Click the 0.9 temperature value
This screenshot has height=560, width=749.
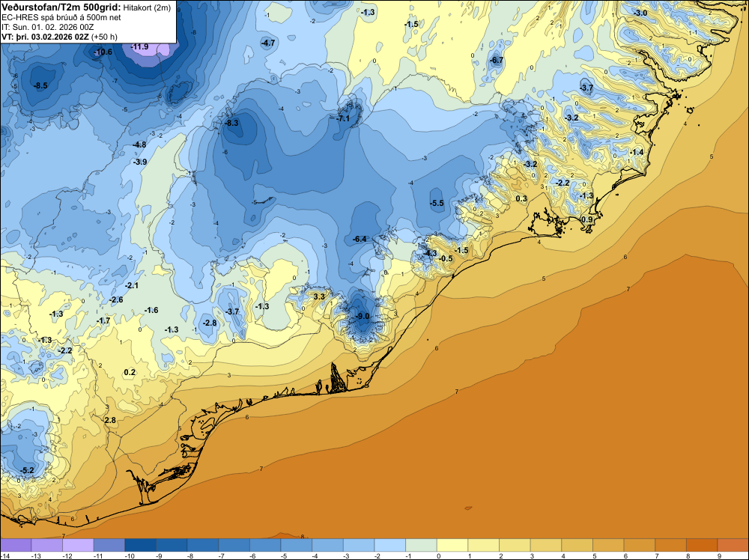pos(587,219)
